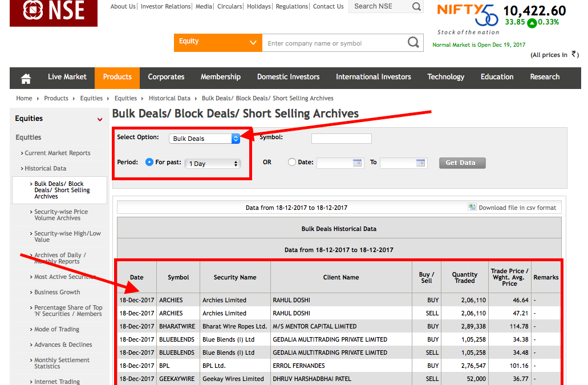Collapse the Equities sidebar section
This screenshot has height=385, width=588.
[x=100, y=119]
